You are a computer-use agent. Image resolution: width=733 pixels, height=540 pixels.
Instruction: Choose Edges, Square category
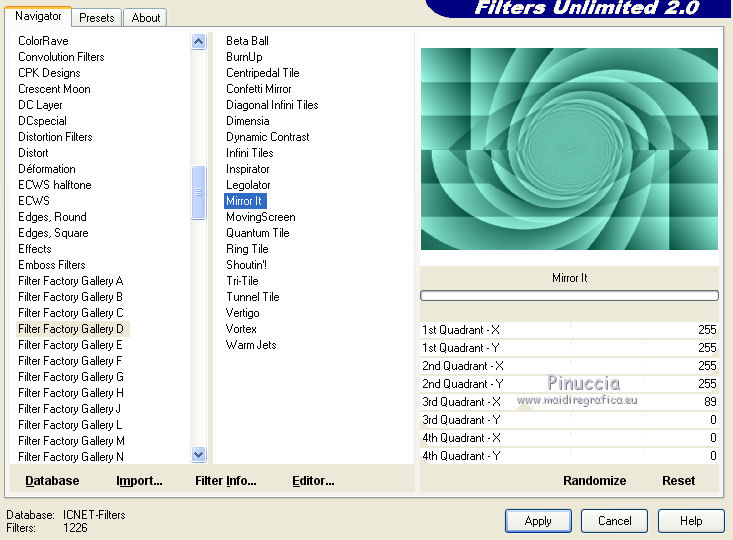coord(53,233)
